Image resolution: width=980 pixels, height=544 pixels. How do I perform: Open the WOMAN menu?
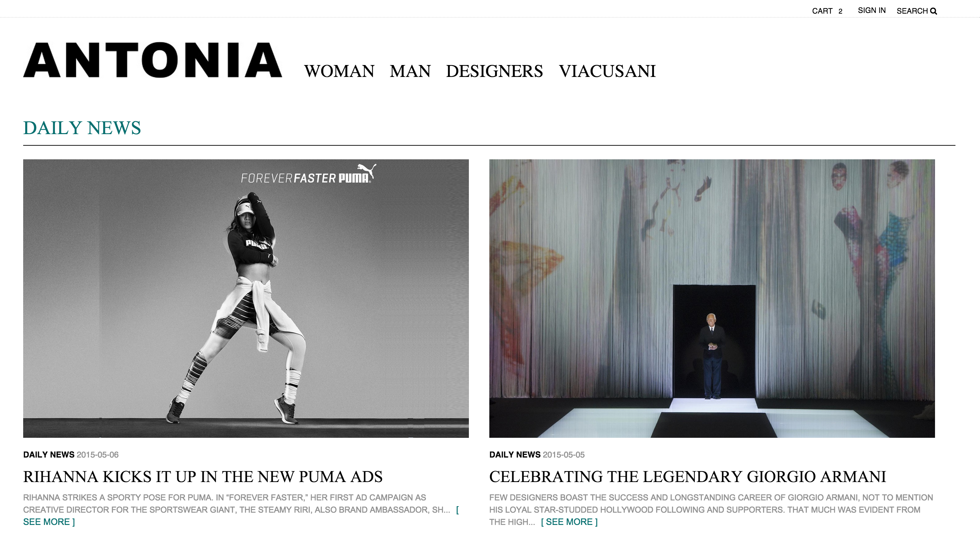339,71
